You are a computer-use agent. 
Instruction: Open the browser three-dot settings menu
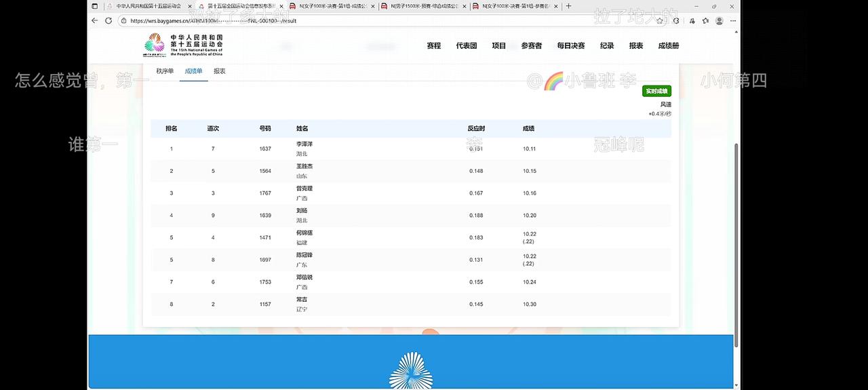coord(733,20)
